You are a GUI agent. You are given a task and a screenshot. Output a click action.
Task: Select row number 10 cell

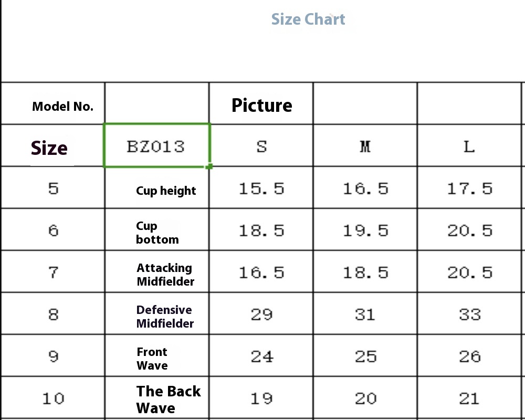click(x=53, y=398)
